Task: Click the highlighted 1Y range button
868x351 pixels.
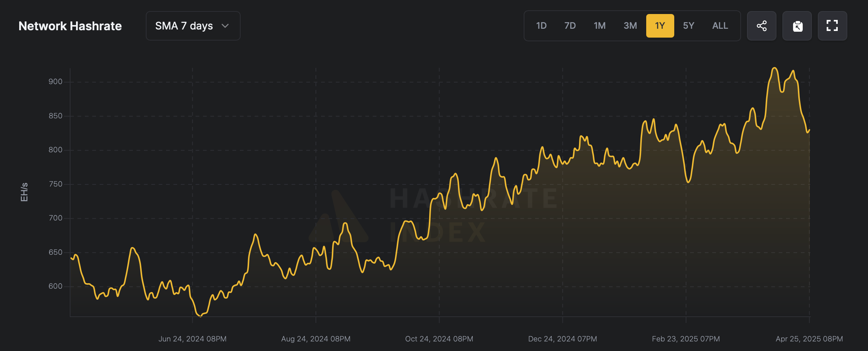Action: pos(660,26)
